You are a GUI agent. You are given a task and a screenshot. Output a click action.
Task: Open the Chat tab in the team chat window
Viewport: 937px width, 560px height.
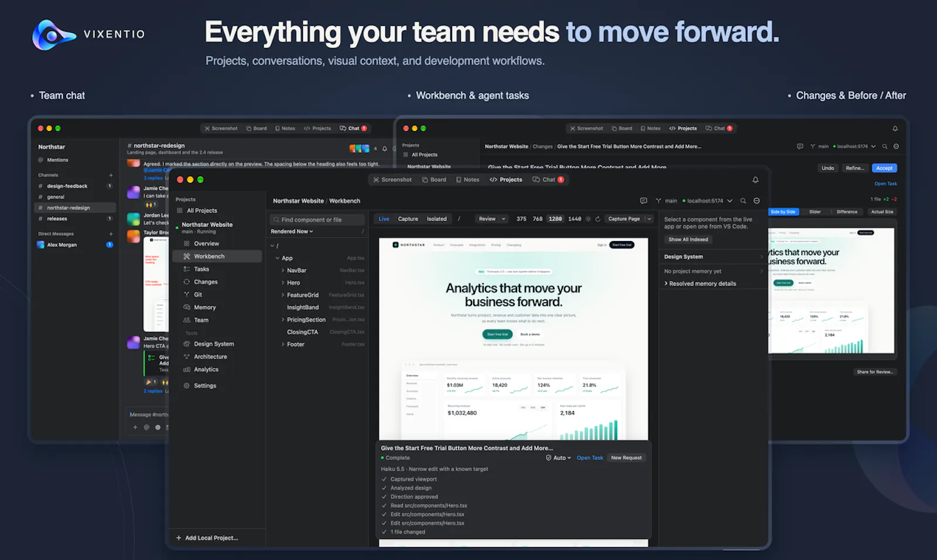point(353,128)
